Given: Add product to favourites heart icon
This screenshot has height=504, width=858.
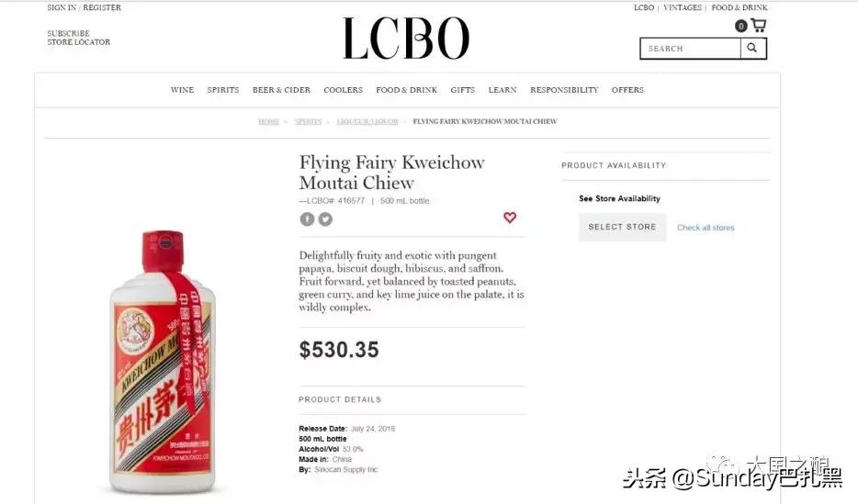Looking at the screenshot, I should 510,218.
